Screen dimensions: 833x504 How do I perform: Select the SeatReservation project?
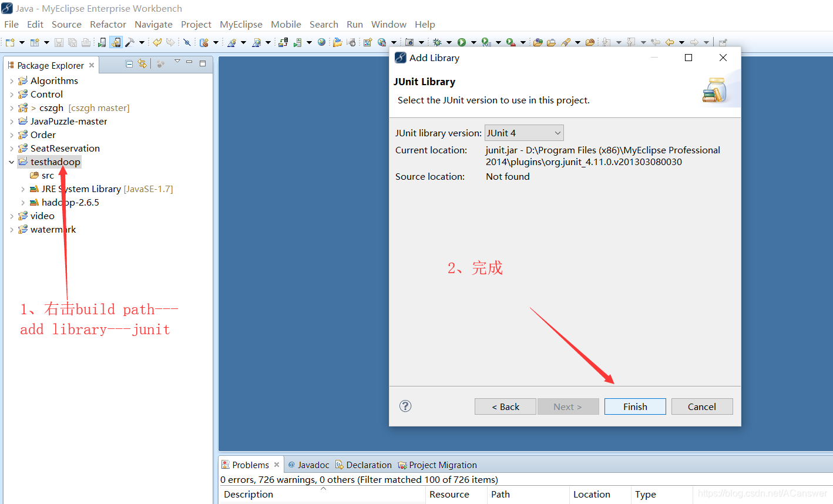click(65, 149)
